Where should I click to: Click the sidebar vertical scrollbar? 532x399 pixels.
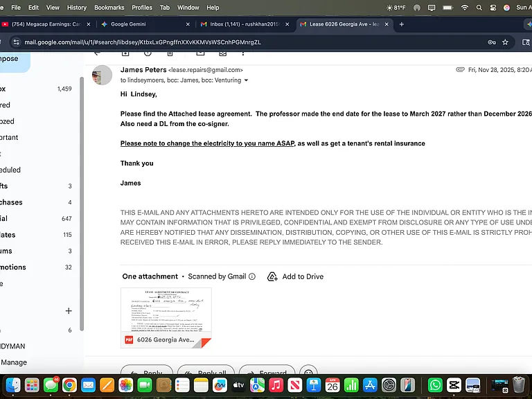point(82,204)
